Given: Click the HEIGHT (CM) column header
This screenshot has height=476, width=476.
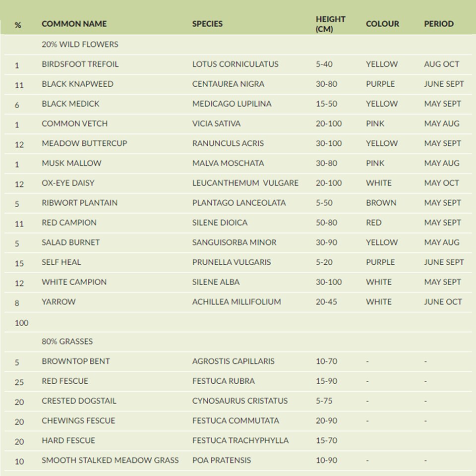Looking at the screenshot, I should point(330,24).
